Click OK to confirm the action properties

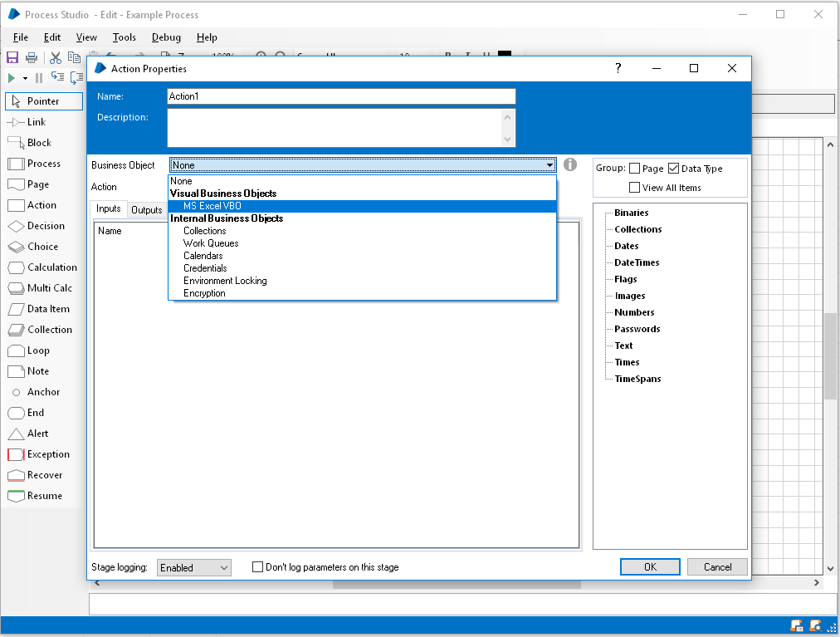649,566
